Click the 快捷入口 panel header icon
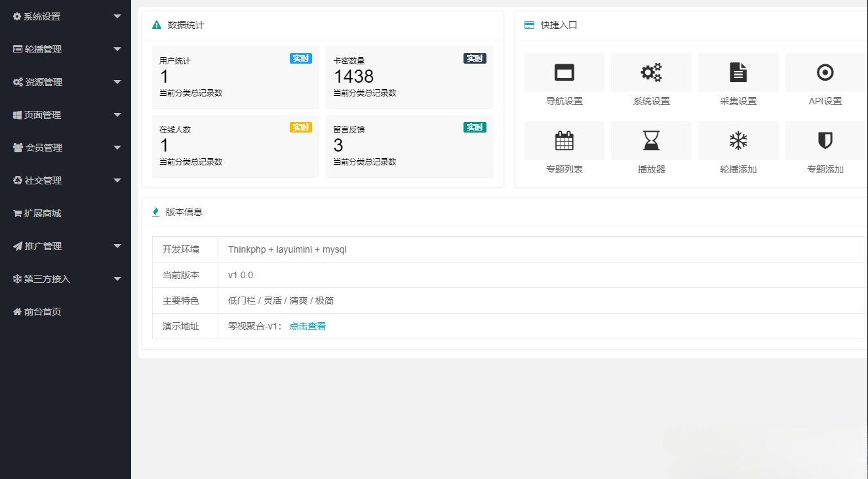868x479 pixels. (528, 24)
